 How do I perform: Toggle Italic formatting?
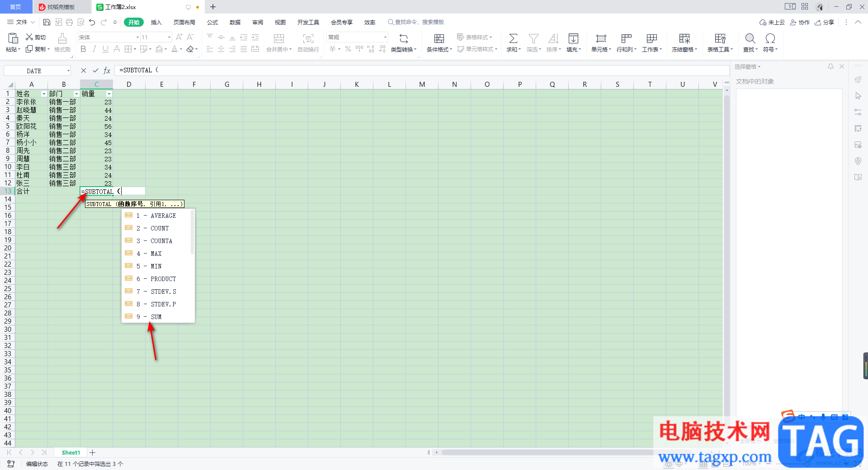click(x=94, y=49)
